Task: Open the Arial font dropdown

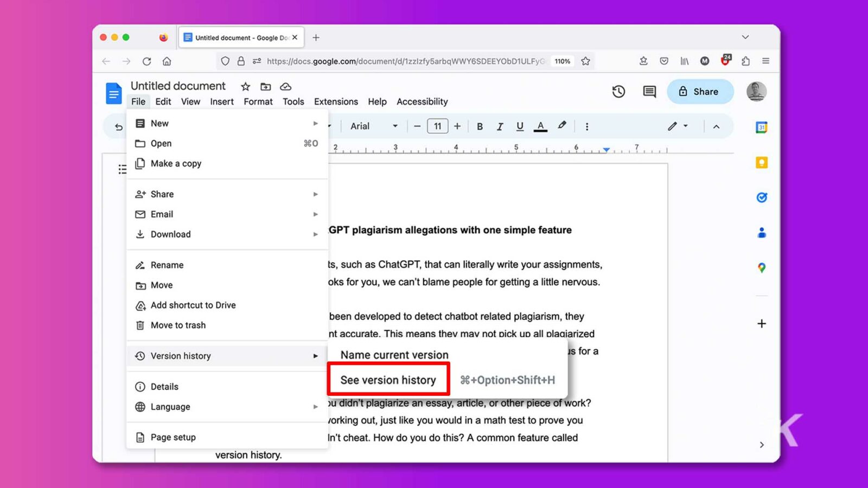Action: tap(374, 126)
